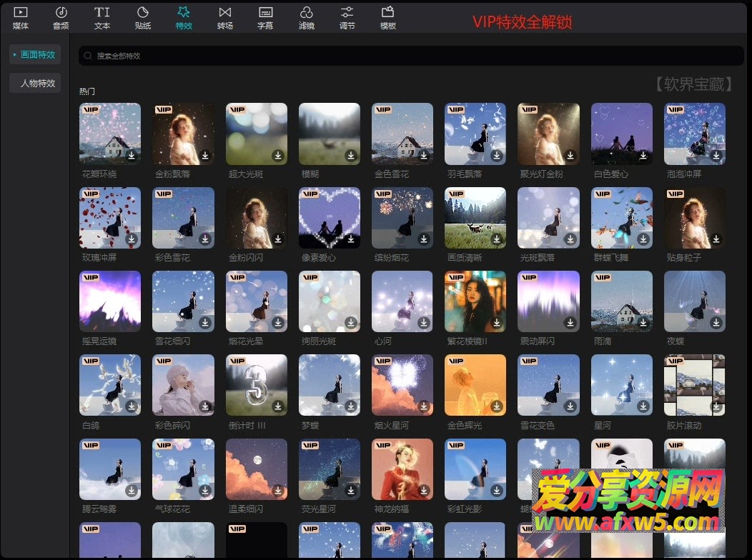This screenshot has height=560, width=752.
Task: Select the 文本 text tool icon
Action: (x=102, y=13)
